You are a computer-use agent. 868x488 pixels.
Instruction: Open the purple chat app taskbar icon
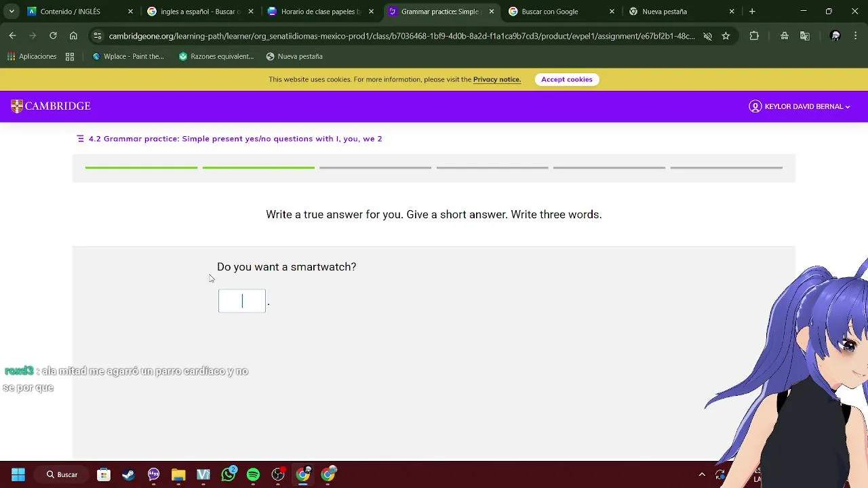coord(154,474)
